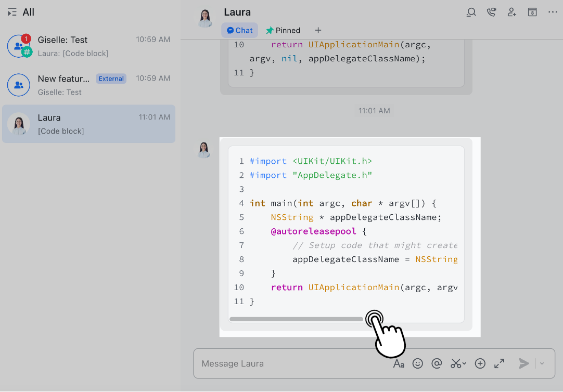
Task: Open the Pinned tab
Action: pyautogui.click(x=283, y=30)
